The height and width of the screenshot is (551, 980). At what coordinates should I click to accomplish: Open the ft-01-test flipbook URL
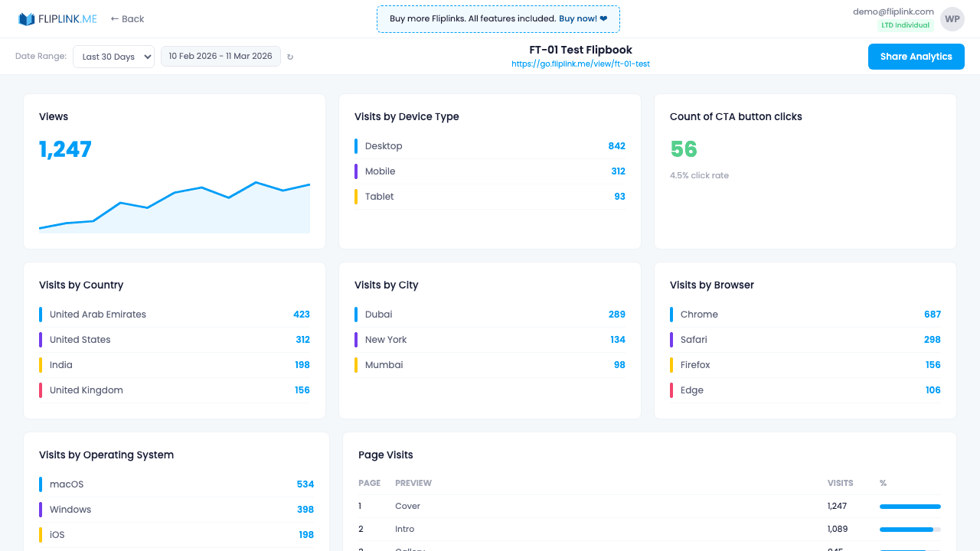tap(580, 64)
